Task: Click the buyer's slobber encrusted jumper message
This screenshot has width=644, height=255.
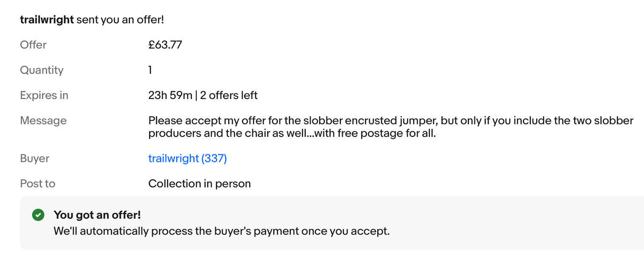Action: click(x=391, y=127)
